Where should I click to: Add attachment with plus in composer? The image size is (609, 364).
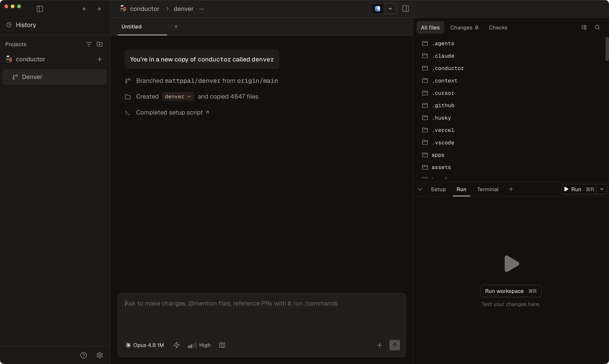coord(379,345)
